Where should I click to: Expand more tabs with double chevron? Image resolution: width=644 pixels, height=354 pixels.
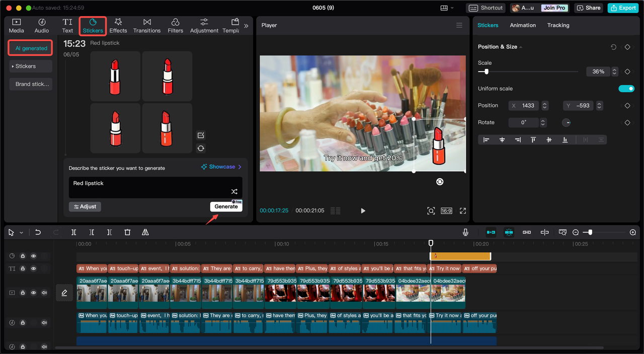click(246, 26)
